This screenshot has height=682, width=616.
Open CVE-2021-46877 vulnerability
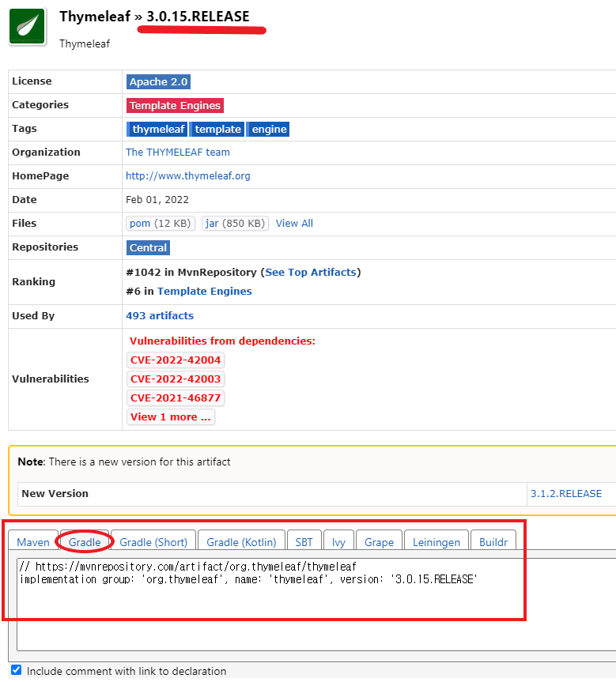176,398
